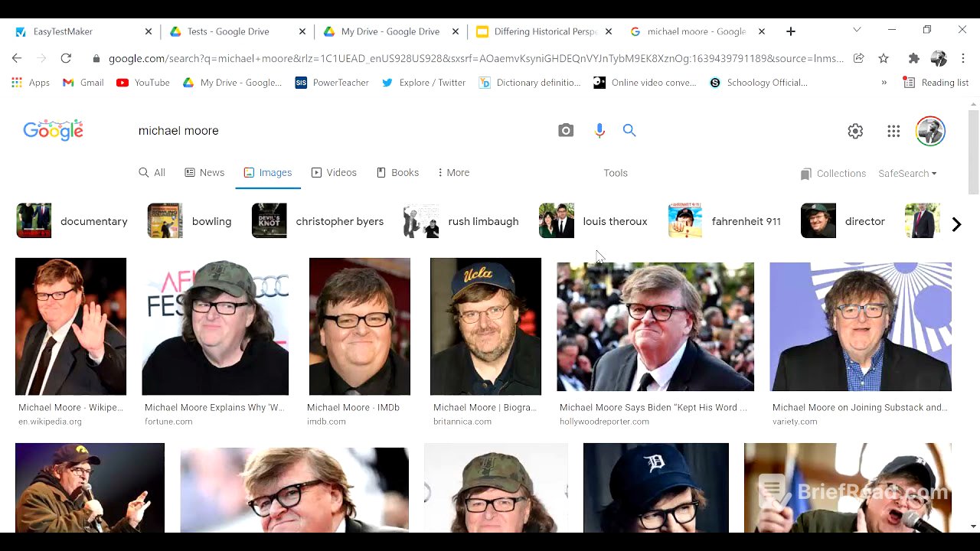Screen dimensions: 980x551
Task: Start voice search with microphone icon
Action: click(599, 131)
